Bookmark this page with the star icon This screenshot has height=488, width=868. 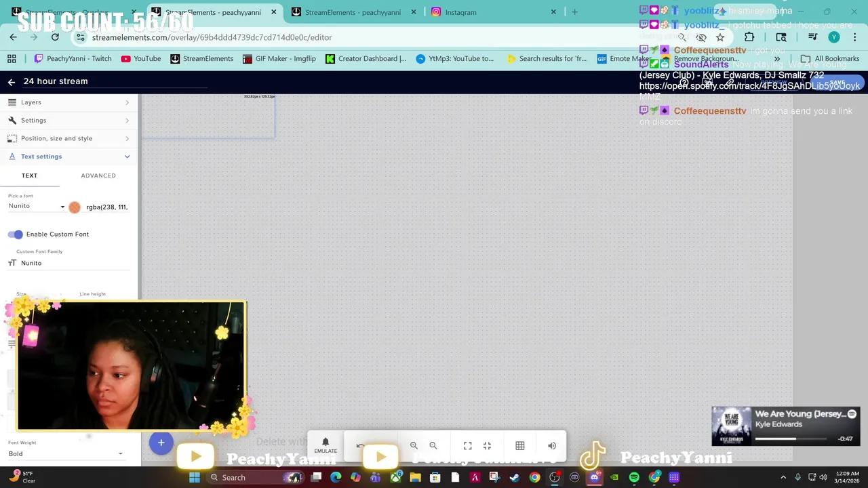click(x=720, y=37)
